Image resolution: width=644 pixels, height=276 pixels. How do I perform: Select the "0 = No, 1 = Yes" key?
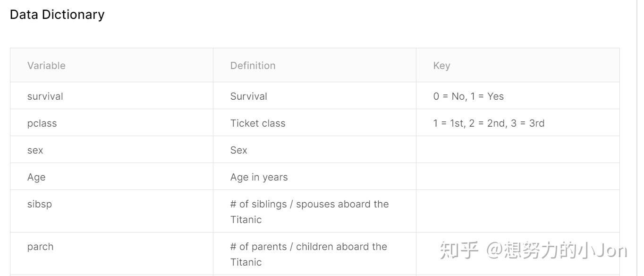pos(468,96)
